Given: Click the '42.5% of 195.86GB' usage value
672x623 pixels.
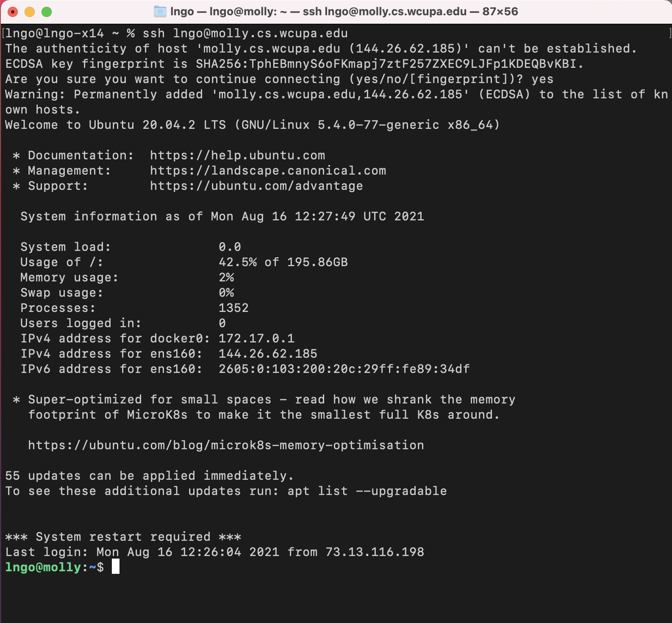Looking at the screenshot, I should click(x=283, y=262).
